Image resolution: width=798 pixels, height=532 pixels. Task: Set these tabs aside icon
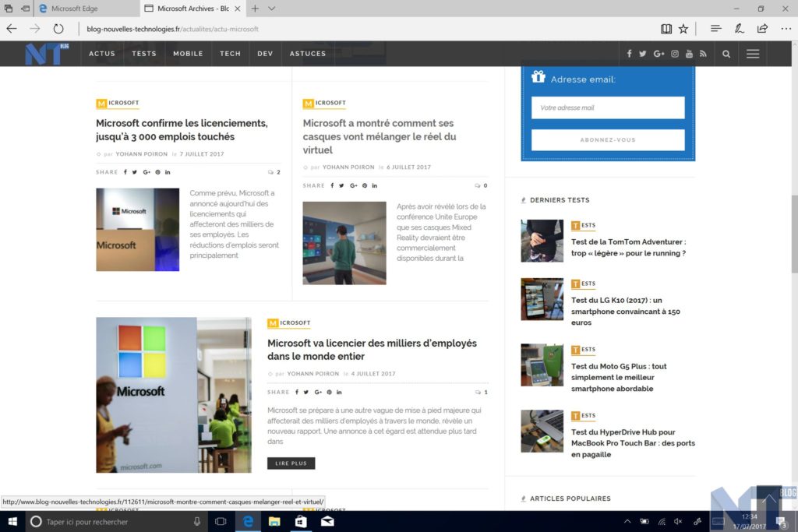tap(25, 9)
